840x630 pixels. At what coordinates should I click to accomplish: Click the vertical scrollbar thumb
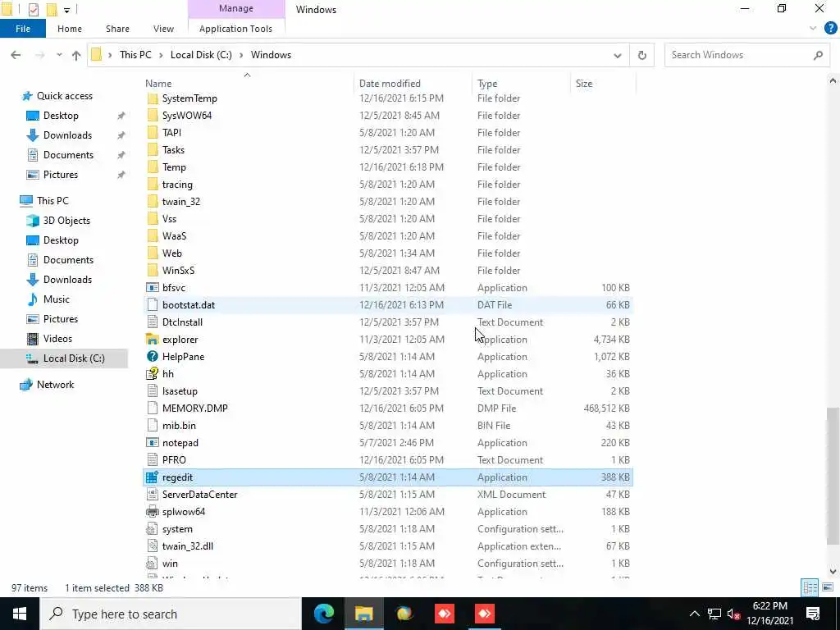point(833,477)
